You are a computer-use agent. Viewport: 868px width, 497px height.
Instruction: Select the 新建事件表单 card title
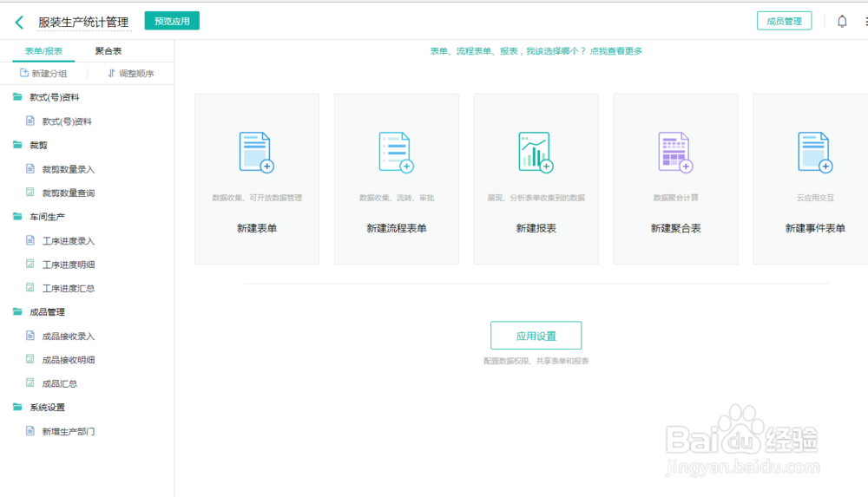click(815, 228)
